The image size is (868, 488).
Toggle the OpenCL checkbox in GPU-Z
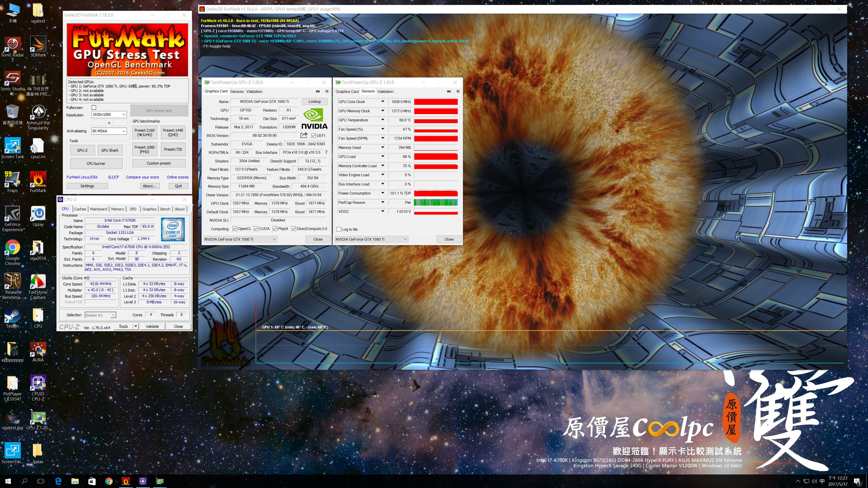[x=235, y=229]
